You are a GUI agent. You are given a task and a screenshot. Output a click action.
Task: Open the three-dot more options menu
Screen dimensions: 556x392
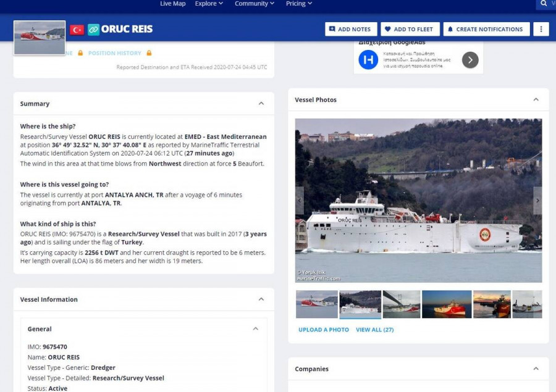click(x=541, y=29)
